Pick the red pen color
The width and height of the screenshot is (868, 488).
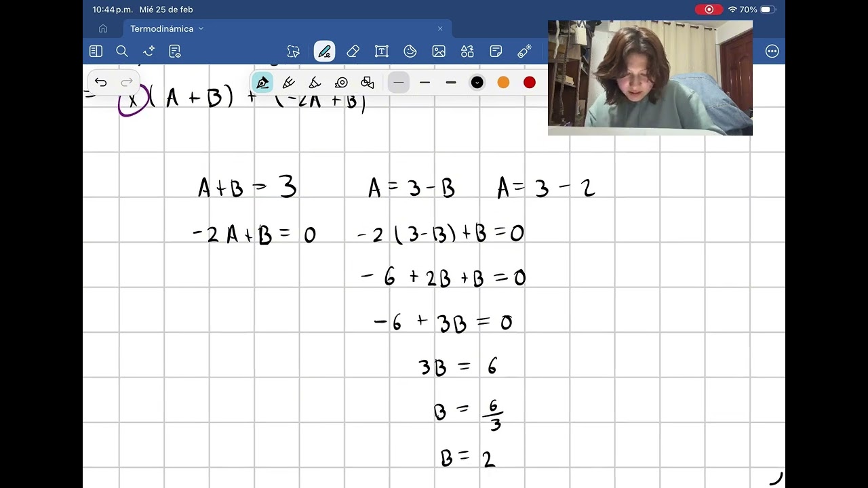[x=530, y=83]
